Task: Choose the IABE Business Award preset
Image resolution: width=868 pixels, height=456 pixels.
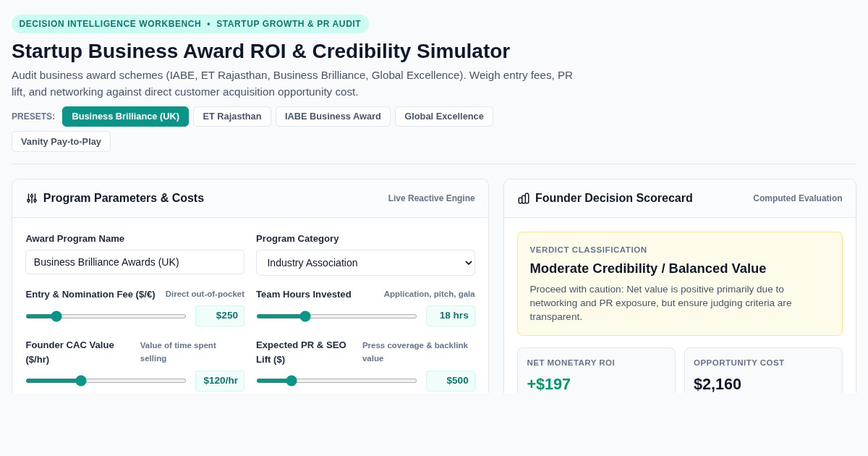Action: (x=333, y=117)
